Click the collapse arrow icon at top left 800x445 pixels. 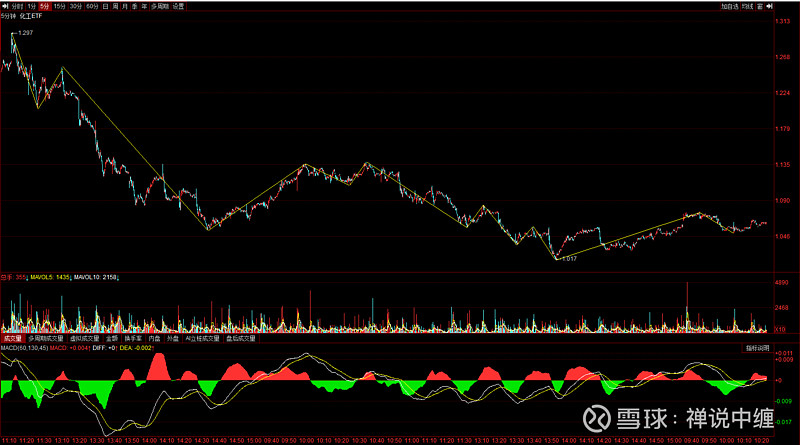(5, 6)
